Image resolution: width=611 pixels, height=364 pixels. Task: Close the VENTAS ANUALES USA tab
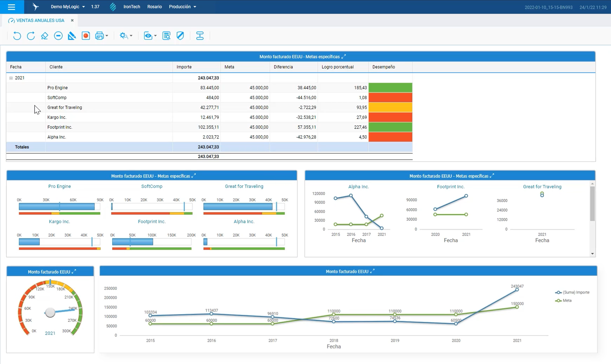(72, 21)
